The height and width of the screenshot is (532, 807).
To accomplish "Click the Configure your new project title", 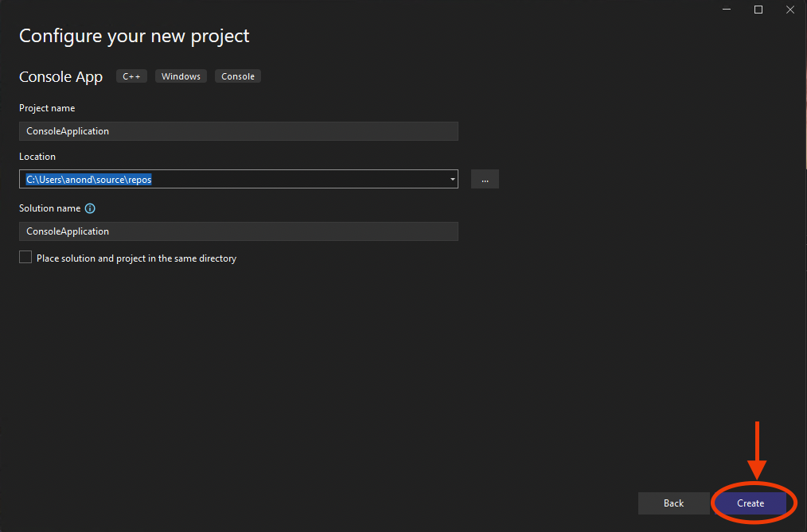I will click(x=134, y=36).
